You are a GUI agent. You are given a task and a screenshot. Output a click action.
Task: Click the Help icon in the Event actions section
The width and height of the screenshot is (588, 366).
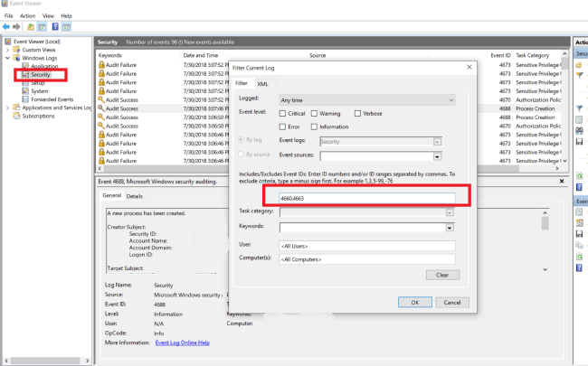tap(579, 267)
